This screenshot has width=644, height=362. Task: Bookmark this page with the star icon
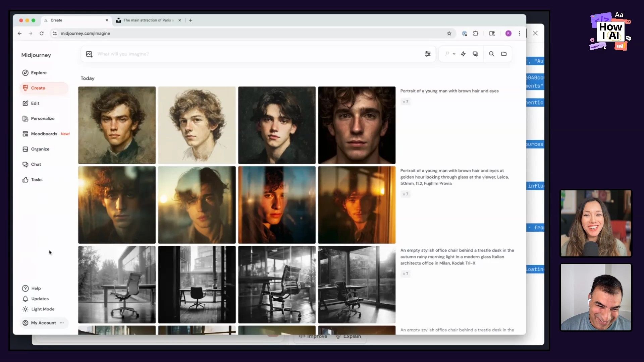pyautogui.click(x=449, y=34)
